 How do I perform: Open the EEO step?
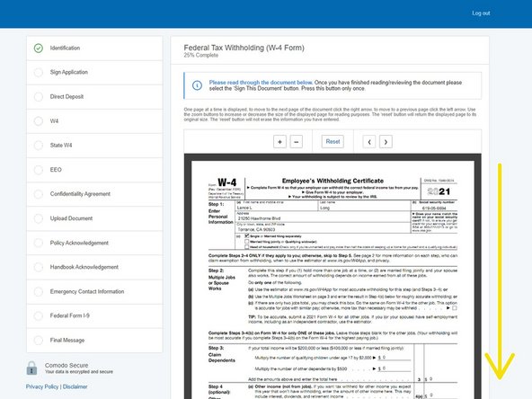pos(94,170)
